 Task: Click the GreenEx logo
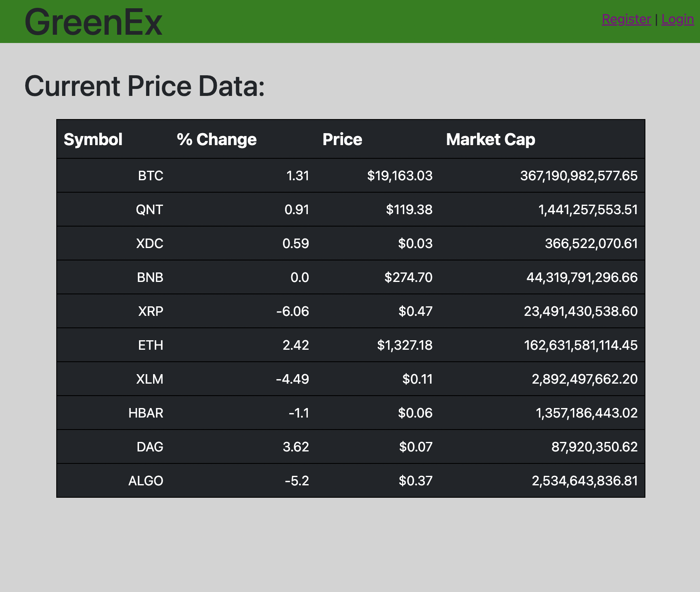click(93, 21)
